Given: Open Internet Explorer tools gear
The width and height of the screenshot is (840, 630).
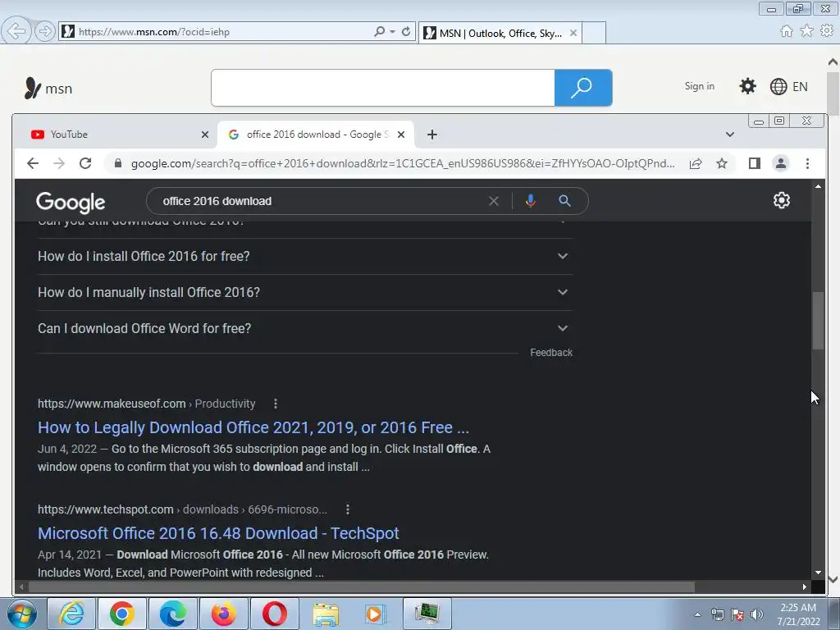Looking at the screenshot, I should click(827, 31).
